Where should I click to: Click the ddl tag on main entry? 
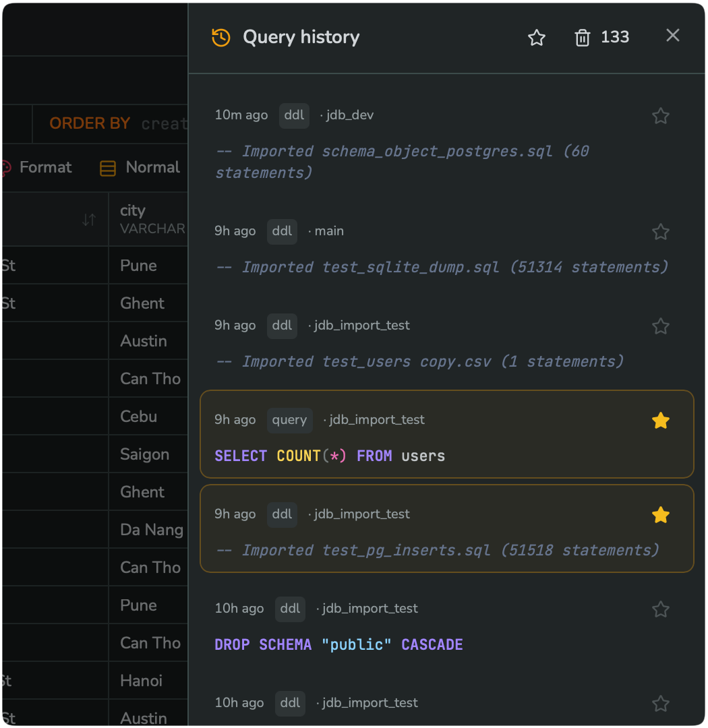[x=282, y=231]
